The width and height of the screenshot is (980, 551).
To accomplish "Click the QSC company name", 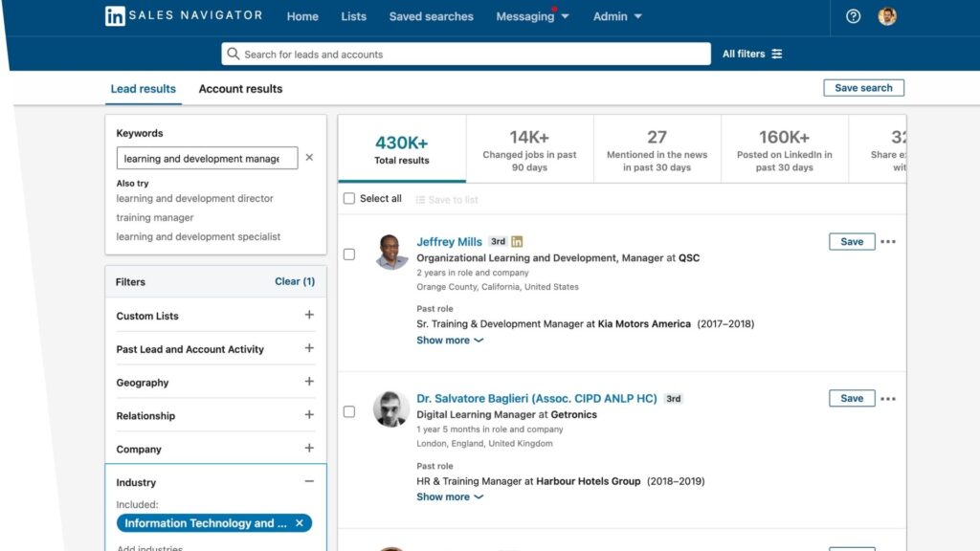I will click(689, 258).
